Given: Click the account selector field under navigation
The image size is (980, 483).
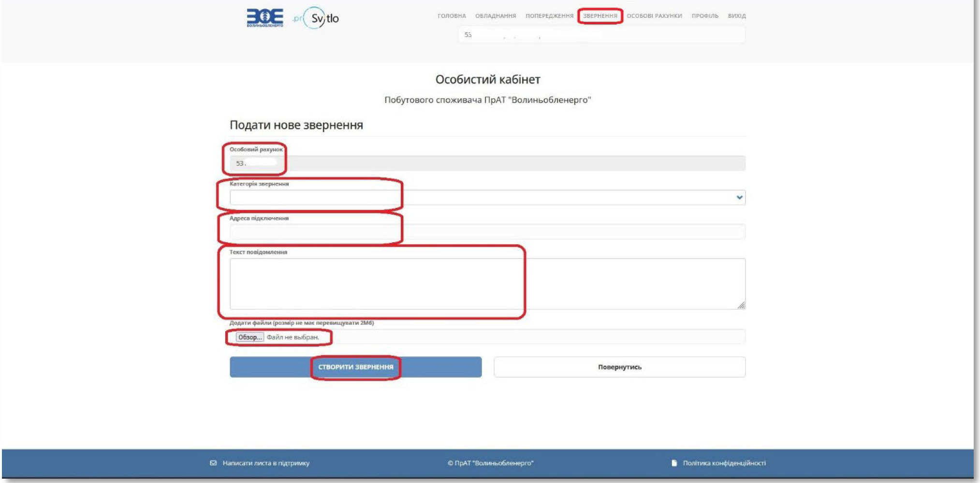Looking at the screenshot, I should 602,35.
